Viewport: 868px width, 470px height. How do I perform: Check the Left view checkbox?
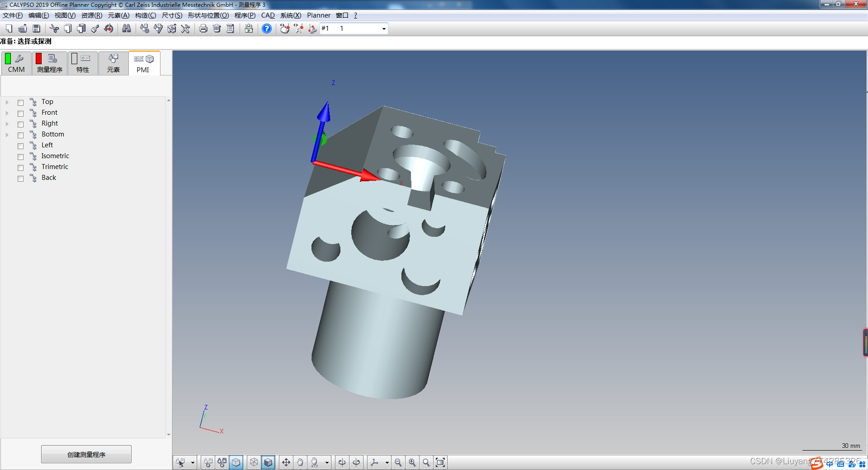[x=20, y=146]
